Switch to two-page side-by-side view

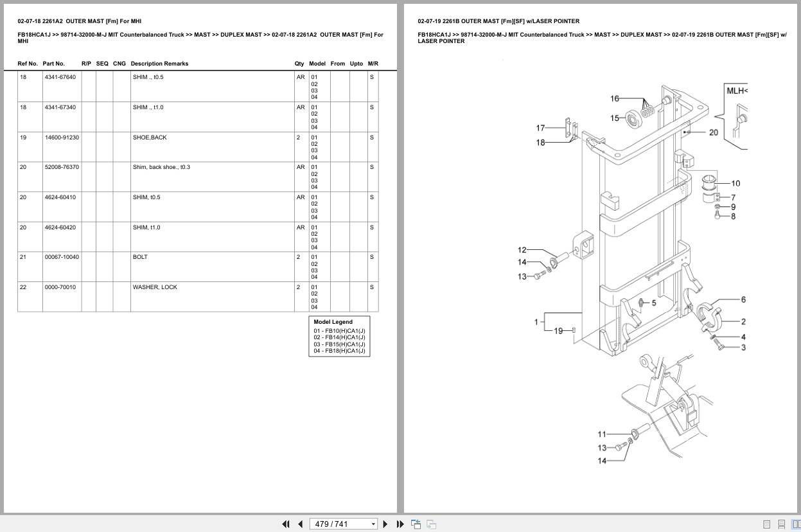coord(796,524)
